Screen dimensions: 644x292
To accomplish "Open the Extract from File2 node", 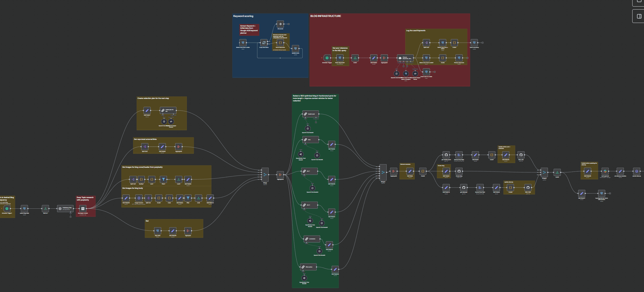I will 480,187.
